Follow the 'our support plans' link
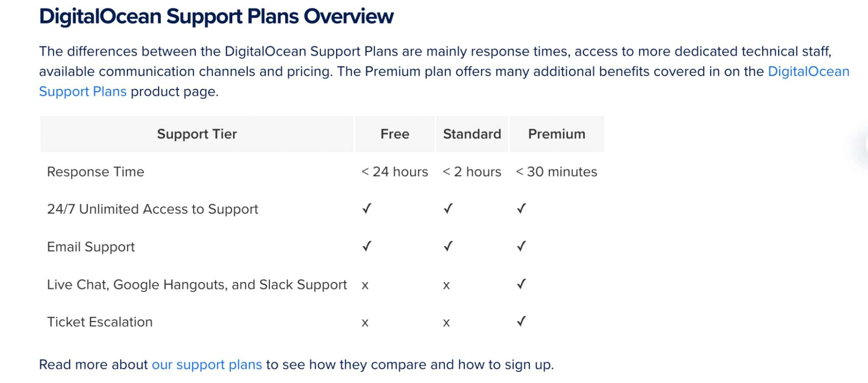This screenshot has height=383, width=868. tap(207, 364)
